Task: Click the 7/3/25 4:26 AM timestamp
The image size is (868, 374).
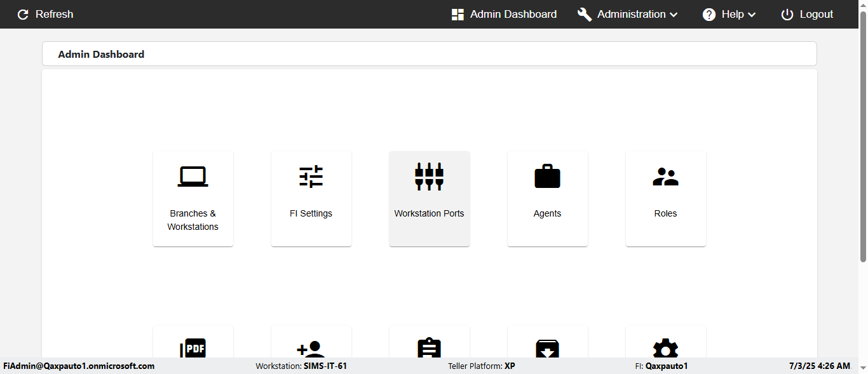Action: (x=820, y=366)
